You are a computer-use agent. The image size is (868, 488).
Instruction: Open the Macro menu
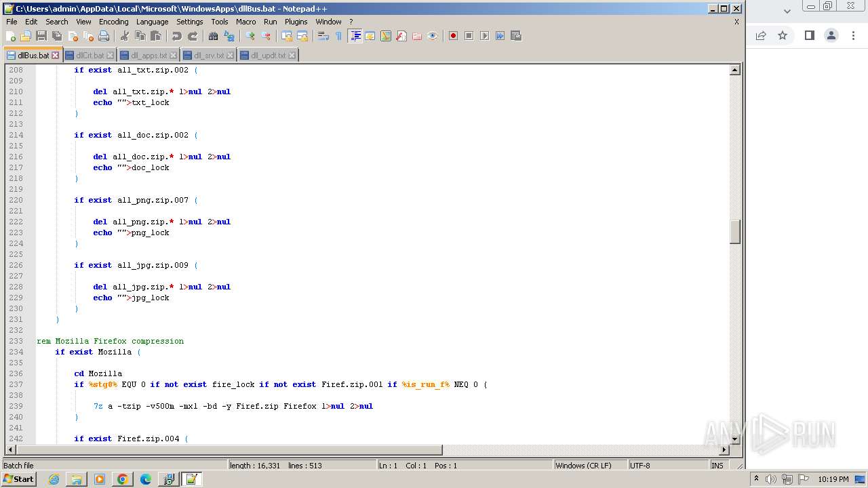(x=246, y=22)
